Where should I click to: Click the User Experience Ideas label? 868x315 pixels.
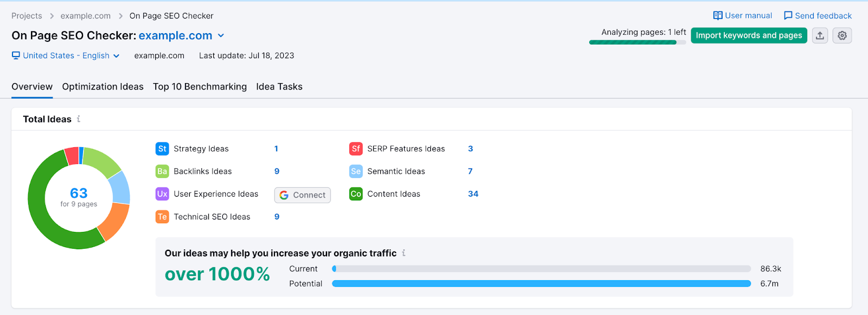coord(216,194)
